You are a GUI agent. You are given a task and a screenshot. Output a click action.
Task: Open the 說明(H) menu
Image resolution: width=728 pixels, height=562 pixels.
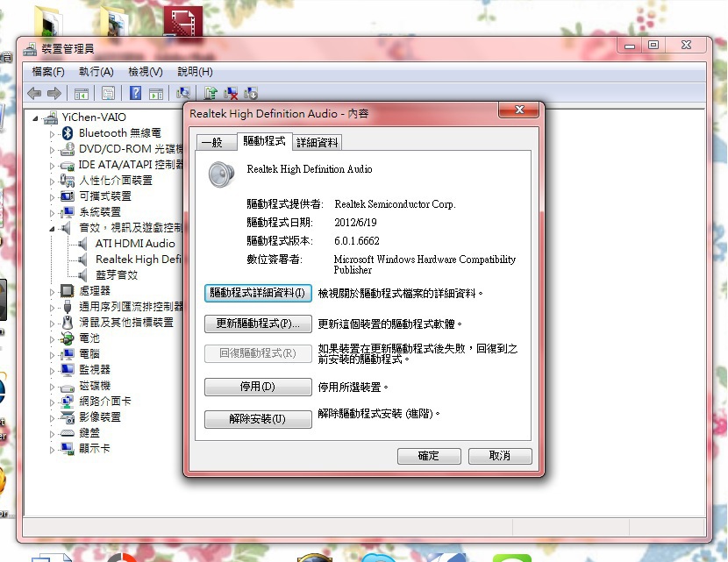coord(195,72)
